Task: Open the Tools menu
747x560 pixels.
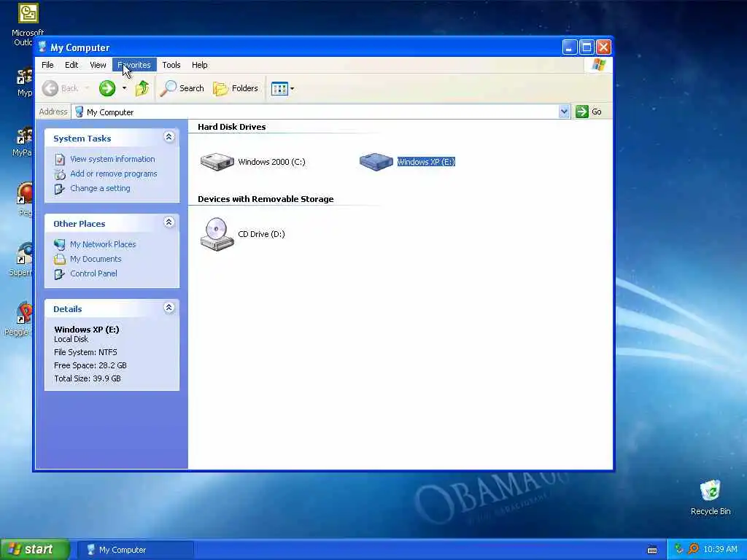Action: coord(171,65)
